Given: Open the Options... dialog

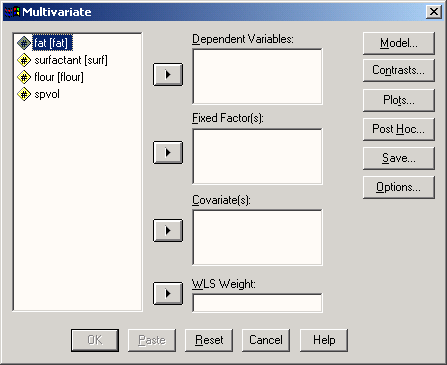Looking at the screenshot, I should tap(399, 187).
